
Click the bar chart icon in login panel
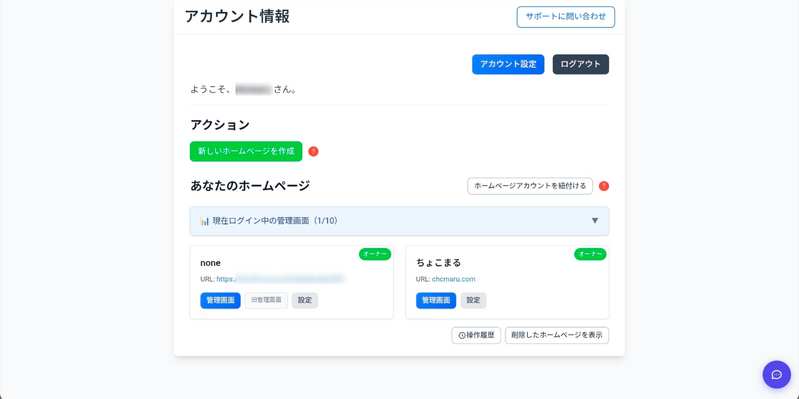(205, 221)
